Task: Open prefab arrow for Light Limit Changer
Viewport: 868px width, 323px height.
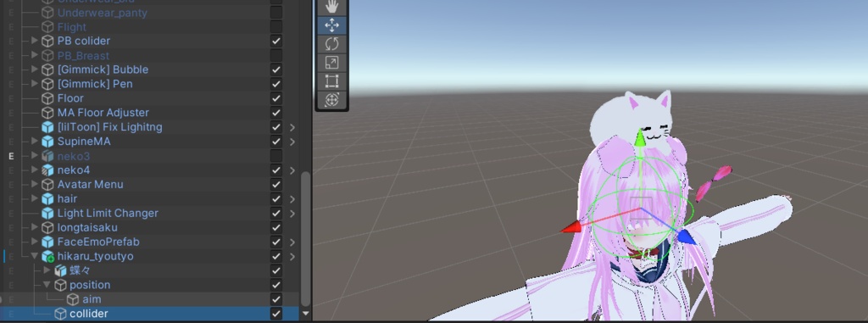Action: tap(292, 214)
